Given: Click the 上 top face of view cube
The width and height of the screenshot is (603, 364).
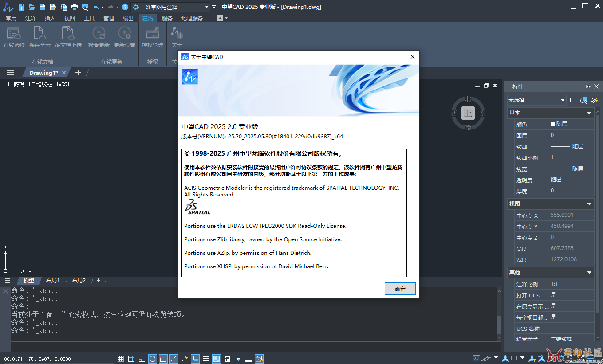Looking at the screenshot, I should [468, 114].
